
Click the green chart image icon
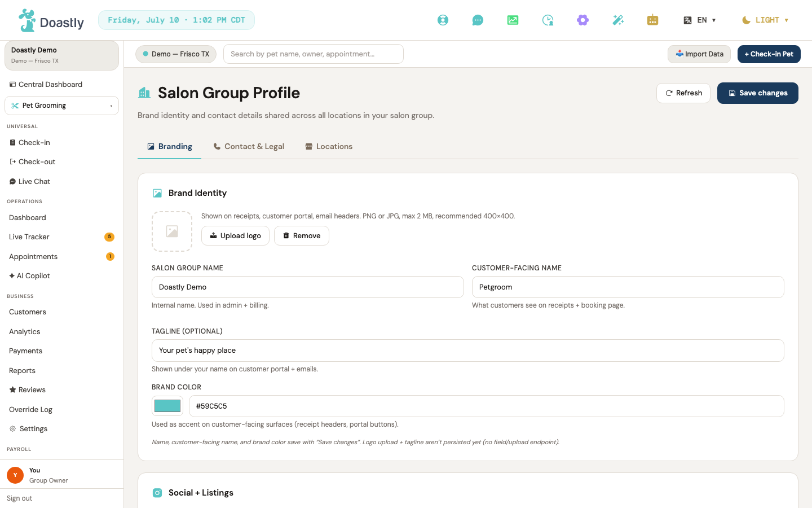pyautogui.click(x=513, y=20)
